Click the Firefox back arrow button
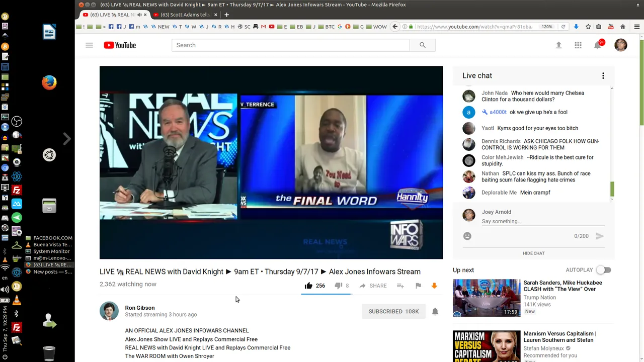The image size is (644, 362). (395, 27)
